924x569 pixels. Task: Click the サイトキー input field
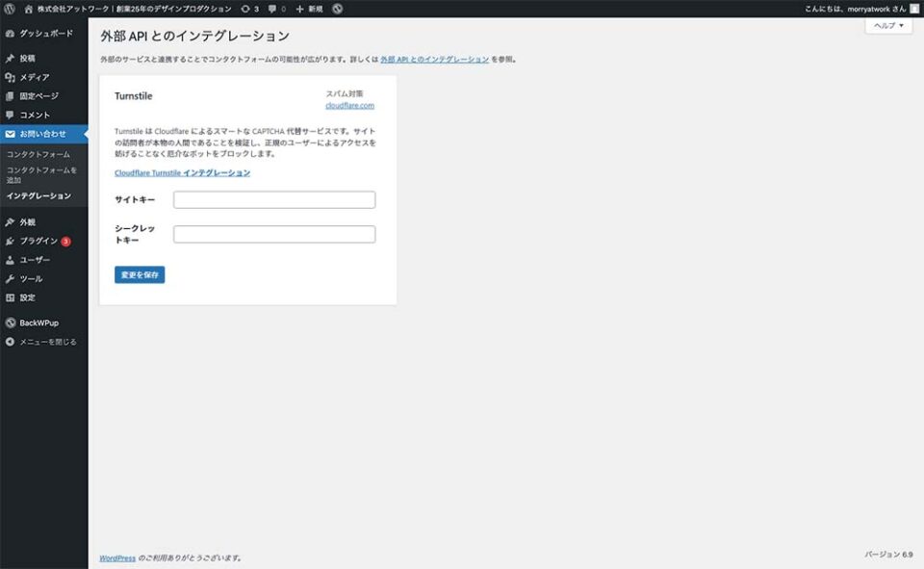(x=274, y=199)
